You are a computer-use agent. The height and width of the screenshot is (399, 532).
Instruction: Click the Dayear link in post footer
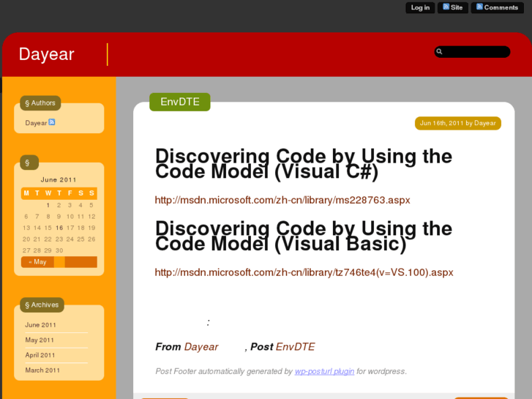201,347
